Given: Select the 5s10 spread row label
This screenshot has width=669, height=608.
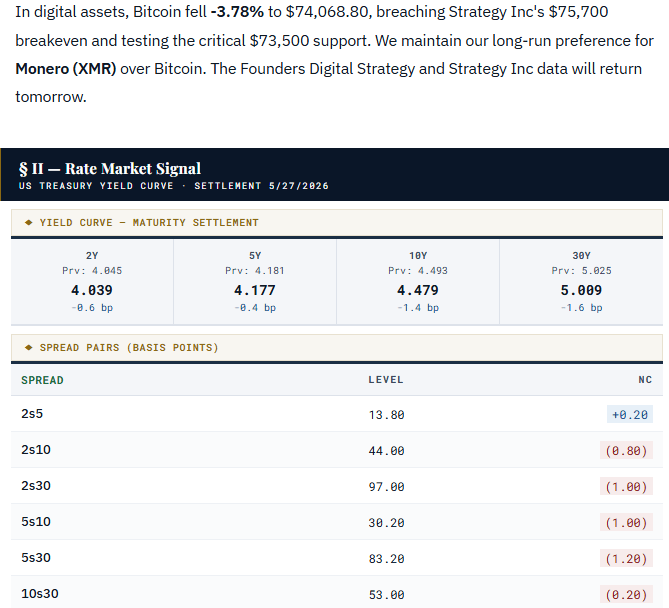Looking at the screenshot, I should [x=36, y=522].
